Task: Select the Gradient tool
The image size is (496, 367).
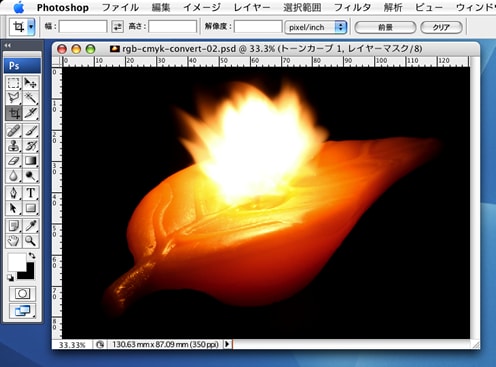Action: 31,161
